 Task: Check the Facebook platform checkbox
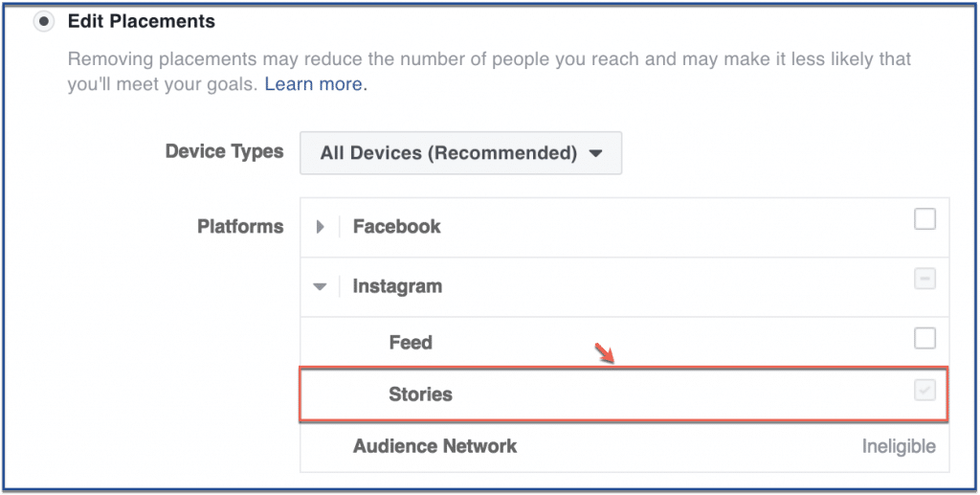[x=924, y=220]
